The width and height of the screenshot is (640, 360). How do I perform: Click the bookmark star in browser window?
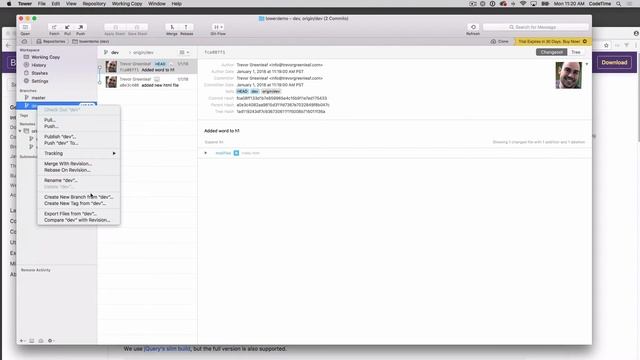tap(606, 45)
